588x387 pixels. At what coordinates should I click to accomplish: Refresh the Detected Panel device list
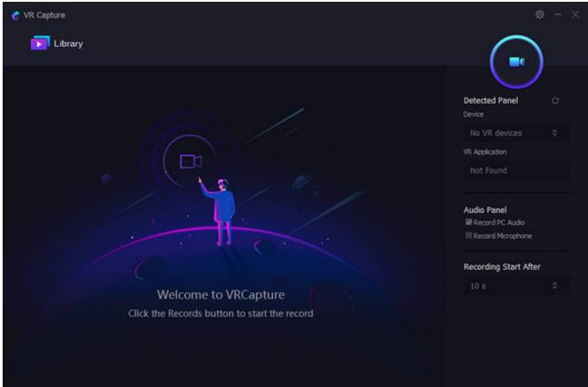point(555,100)
